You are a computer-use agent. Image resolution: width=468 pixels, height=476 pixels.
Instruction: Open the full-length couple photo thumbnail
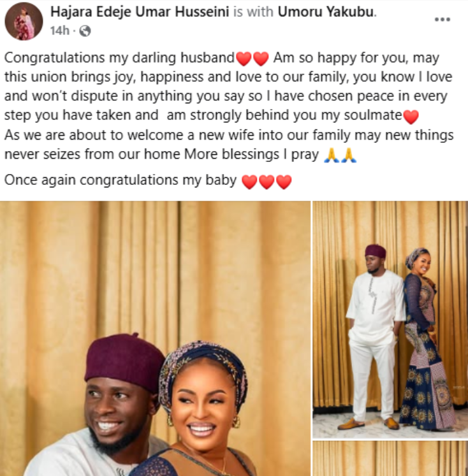(x=390, y=319)
